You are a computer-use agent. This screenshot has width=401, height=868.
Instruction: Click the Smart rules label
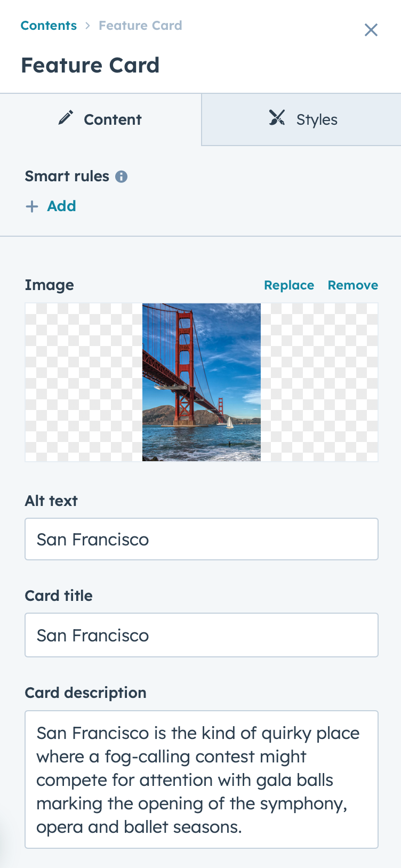tap(67, 176)
